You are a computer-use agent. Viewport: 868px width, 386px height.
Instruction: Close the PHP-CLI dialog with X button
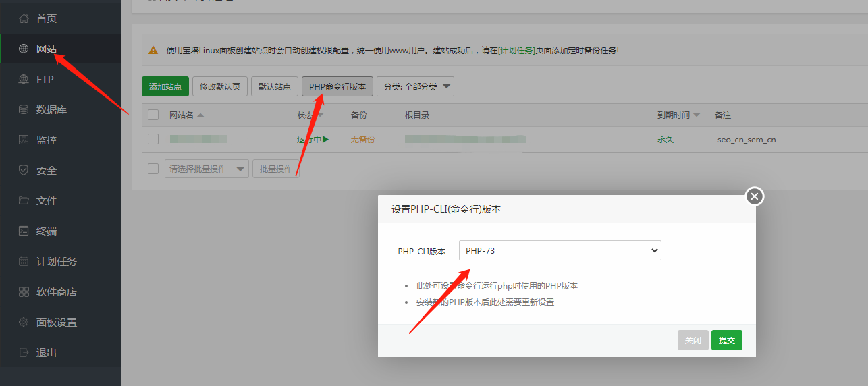(755, 196)
